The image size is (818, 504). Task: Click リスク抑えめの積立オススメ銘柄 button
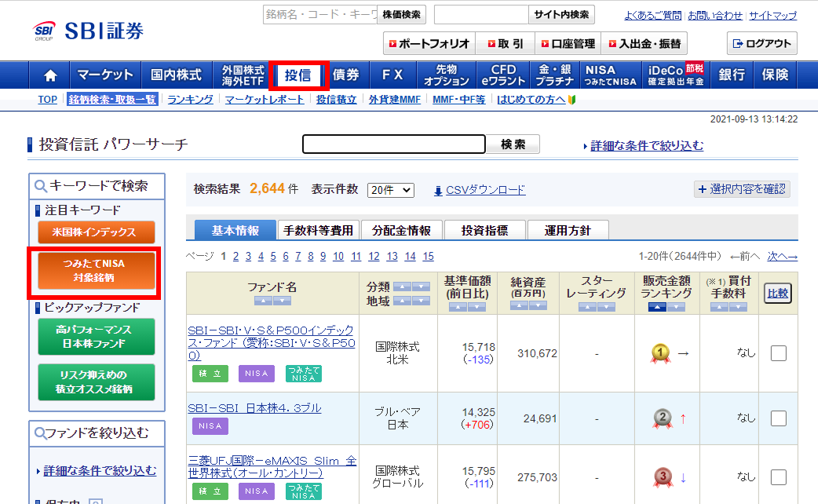coord(97,382)
